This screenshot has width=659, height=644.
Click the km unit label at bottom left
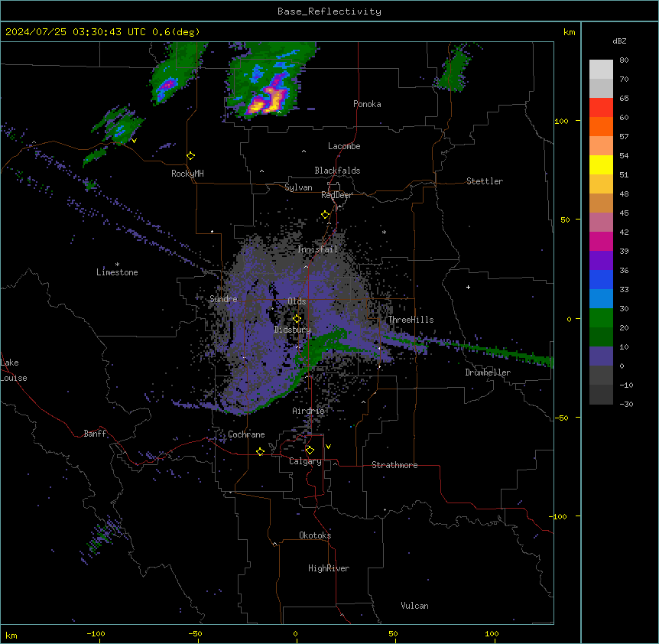tap(11, 635)
